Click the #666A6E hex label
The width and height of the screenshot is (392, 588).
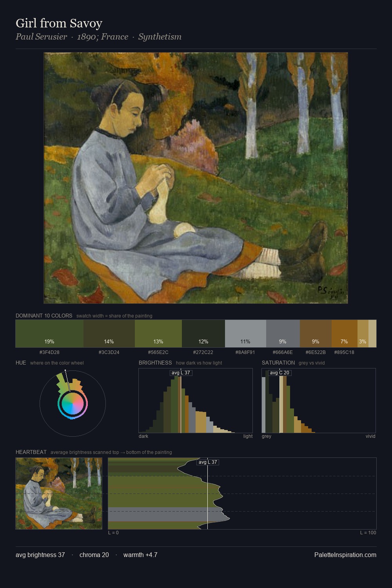click(x=283, y=352)
